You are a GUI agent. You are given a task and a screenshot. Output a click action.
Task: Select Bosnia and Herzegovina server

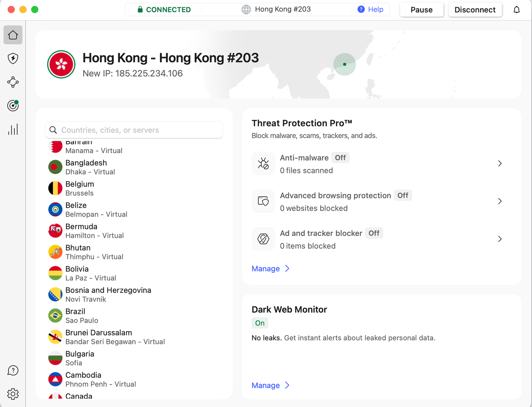point(134,295)
